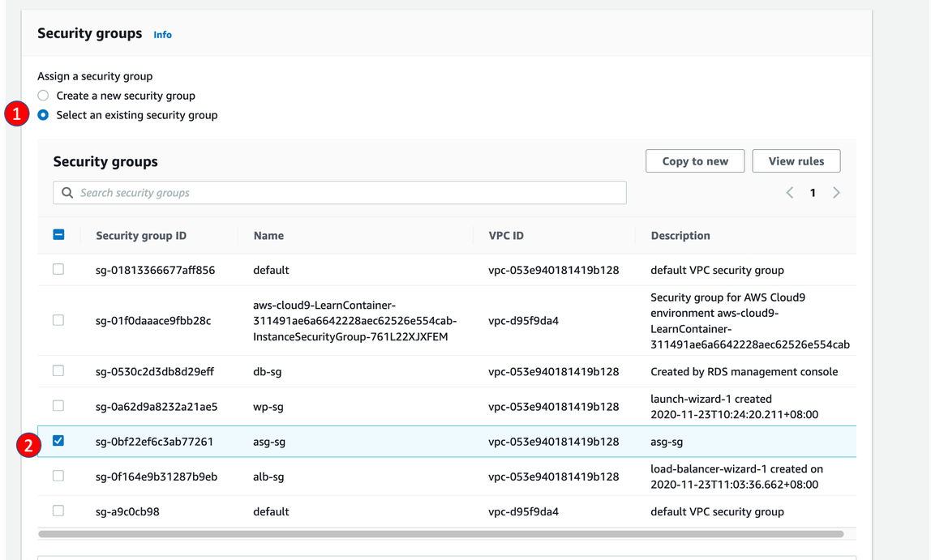This screenshot has height=560, width=931.
Task: Open the Info link beside Security groups
Action: (162, 35)
